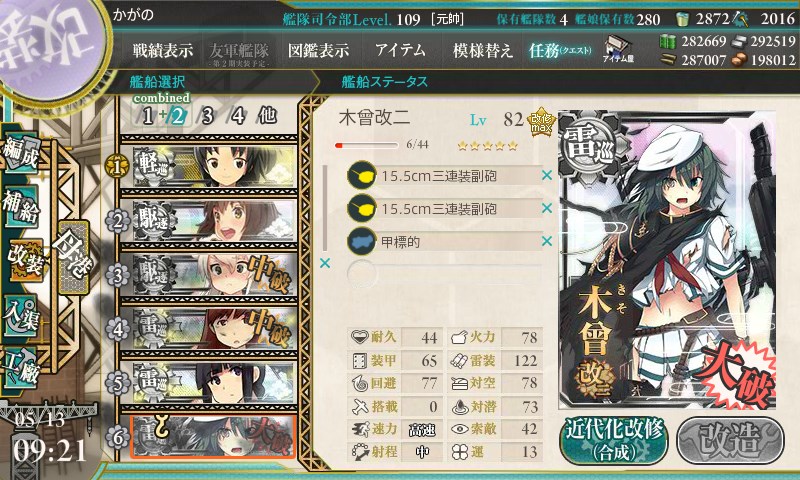Open the 工廠 factory menu
Image resolution: width=800 pixels, height=480 pixels.
[x=20, y=368]
